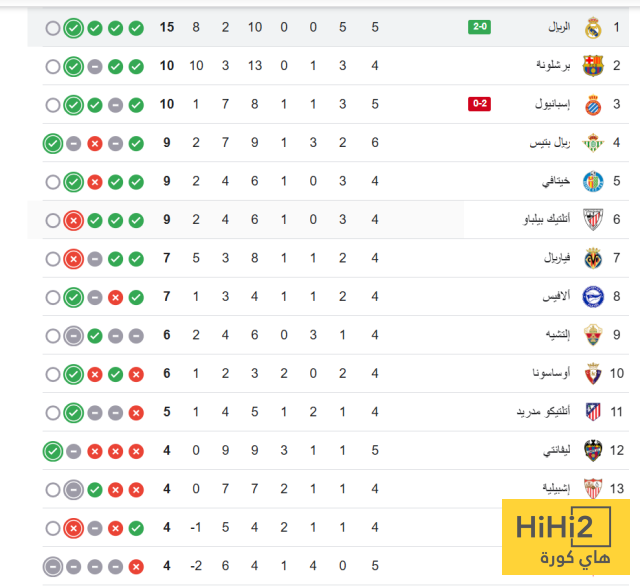Open the أتلتيكو مدريد team name link
640x586 pixels.
click(543, 411)
